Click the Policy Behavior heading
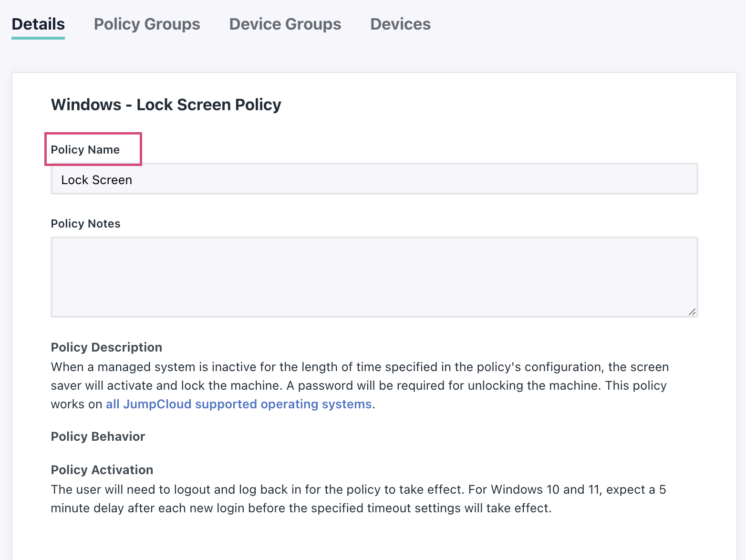 [x=98, y=436]
